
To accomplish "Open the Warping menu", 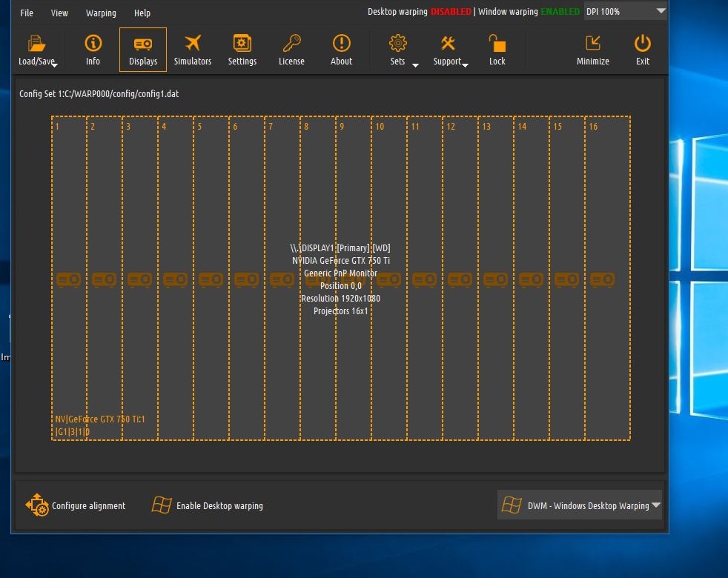I will pyautogui.click(x=101, y=13).
